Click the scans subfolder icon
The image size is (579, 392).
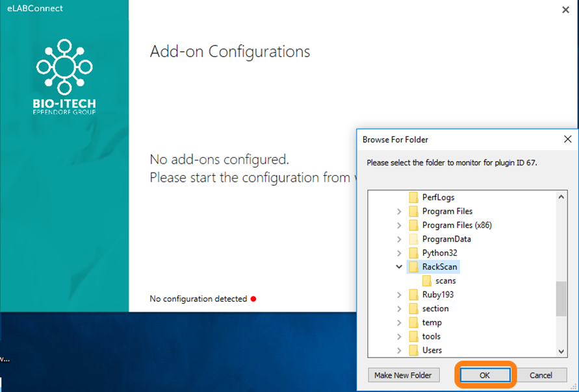point(427,281)
